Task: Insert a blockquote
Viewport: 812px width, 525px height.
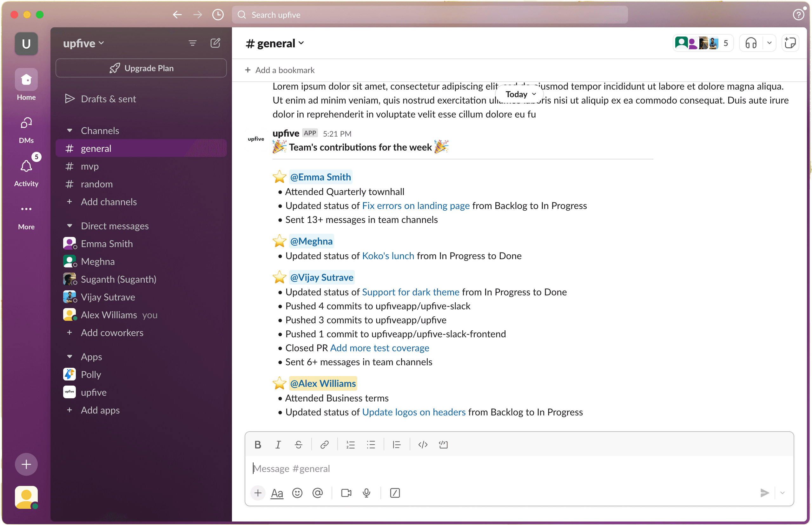Action: [396, 445]
